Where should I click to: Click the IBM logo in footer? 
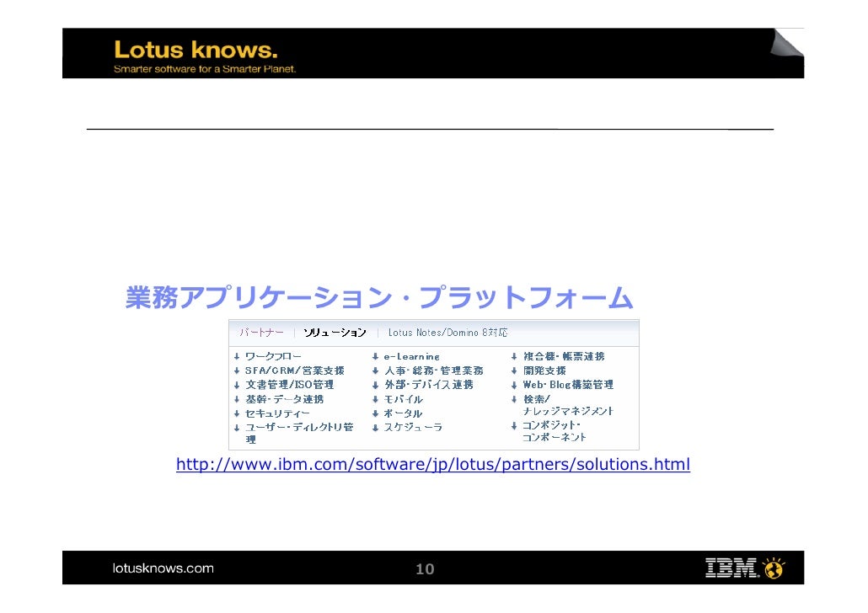731,568
